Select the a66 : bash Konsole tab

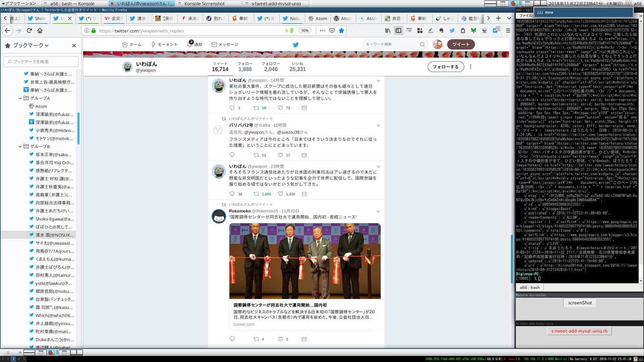530,288
